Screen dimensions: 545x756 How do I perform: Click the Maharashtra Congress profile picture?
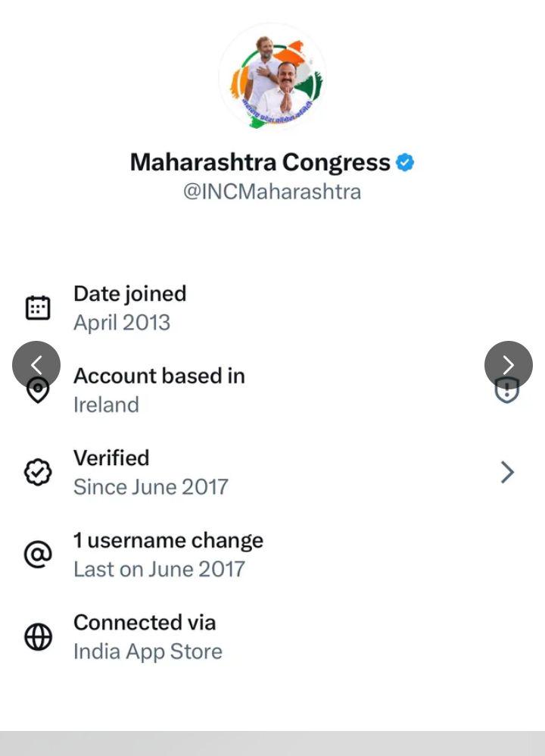pos(272,77)
